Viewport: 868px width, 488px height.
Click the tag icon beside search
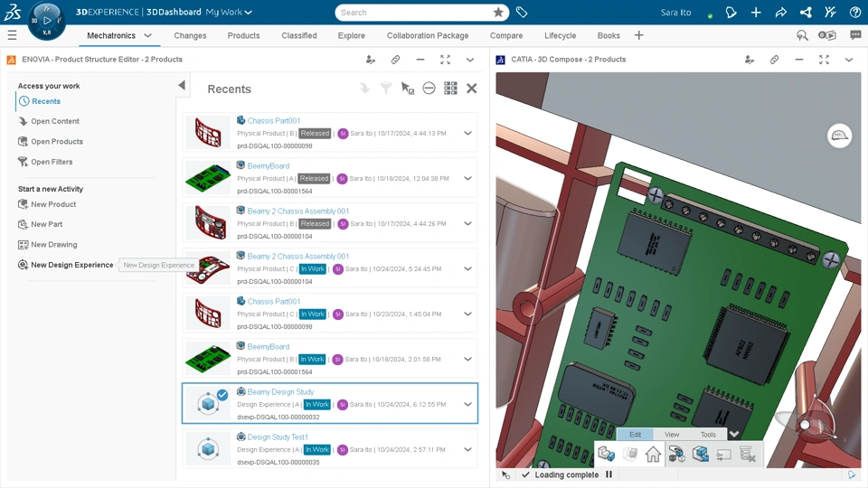click(522, 12)
